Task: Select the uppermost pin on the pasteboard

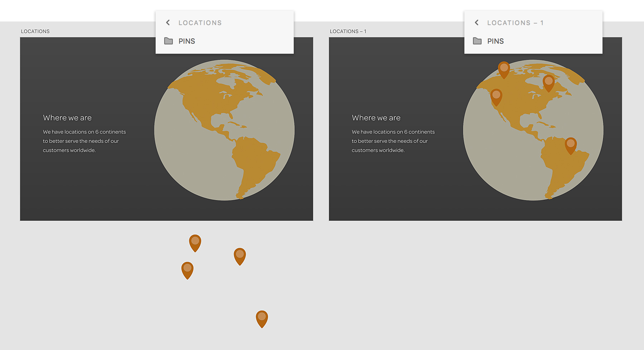Action: (x=195, y=243)
